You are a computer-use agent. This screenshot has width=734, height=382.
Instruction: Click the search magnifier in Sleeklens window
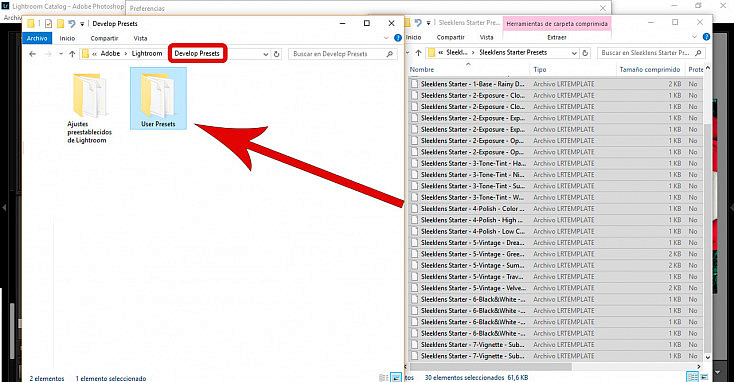(698, 53)
